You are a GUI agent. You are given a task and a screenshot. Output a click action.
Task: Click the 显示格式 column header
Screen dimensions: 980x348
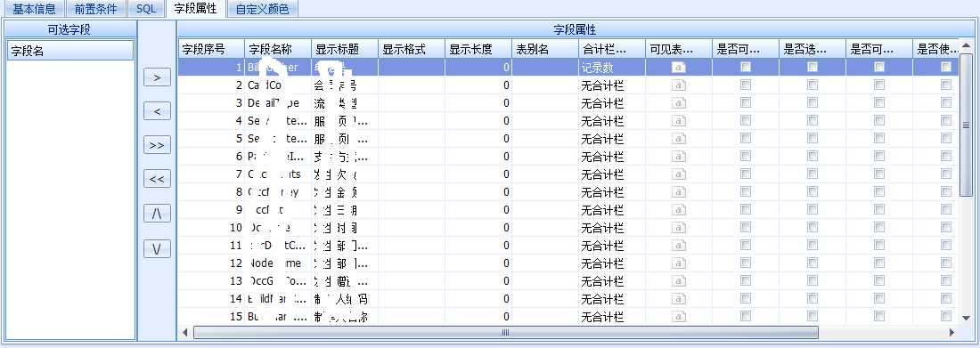point(412,49)
